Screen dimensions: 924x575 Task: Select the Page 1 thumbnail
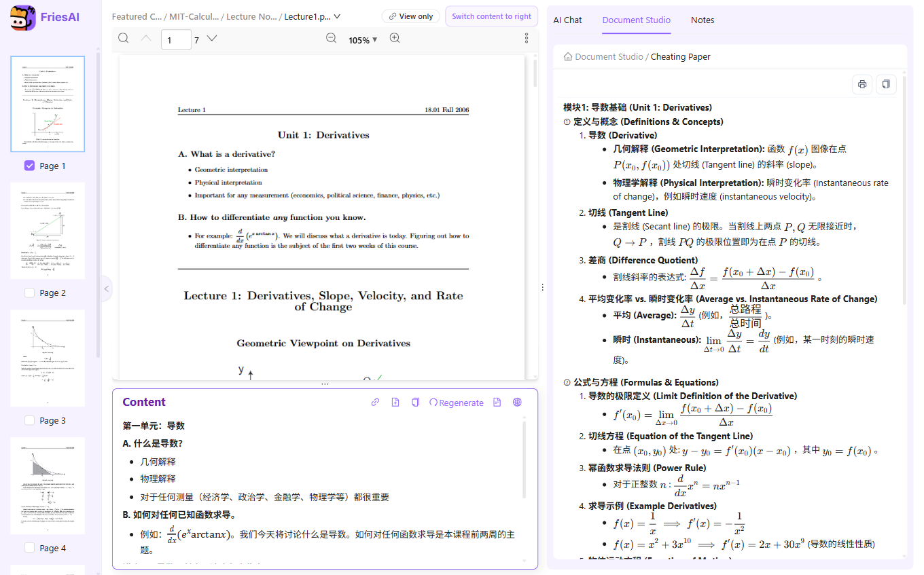click(x=48, y=104)
